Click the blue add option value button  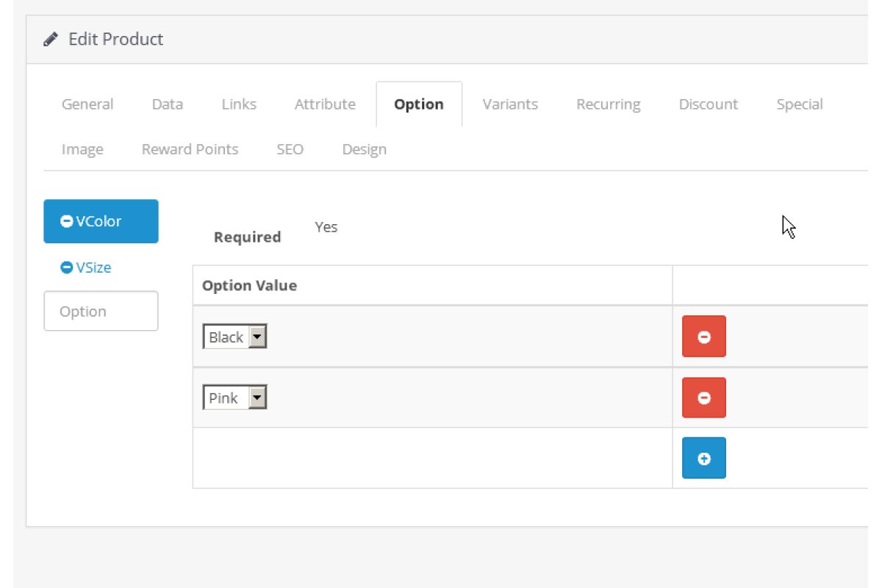[x=703, y=459]
